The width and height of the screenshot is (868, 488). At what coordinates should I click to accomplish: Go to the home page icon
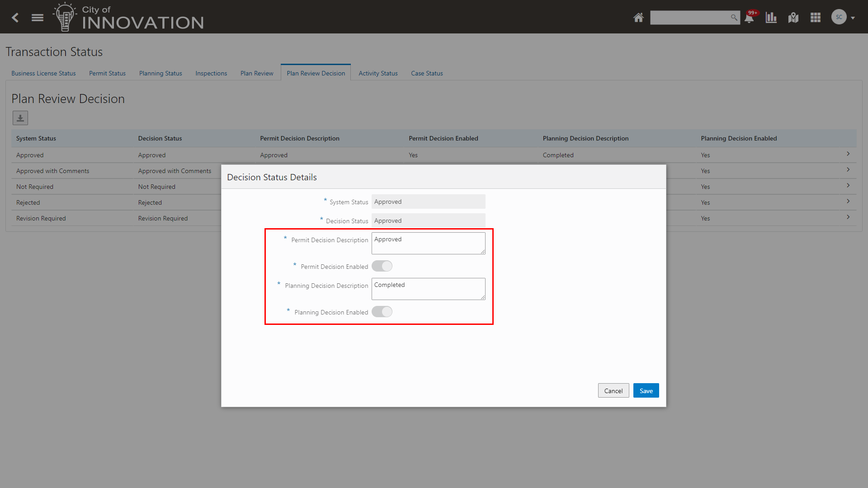pyautogui.click(x=638, y=18)
